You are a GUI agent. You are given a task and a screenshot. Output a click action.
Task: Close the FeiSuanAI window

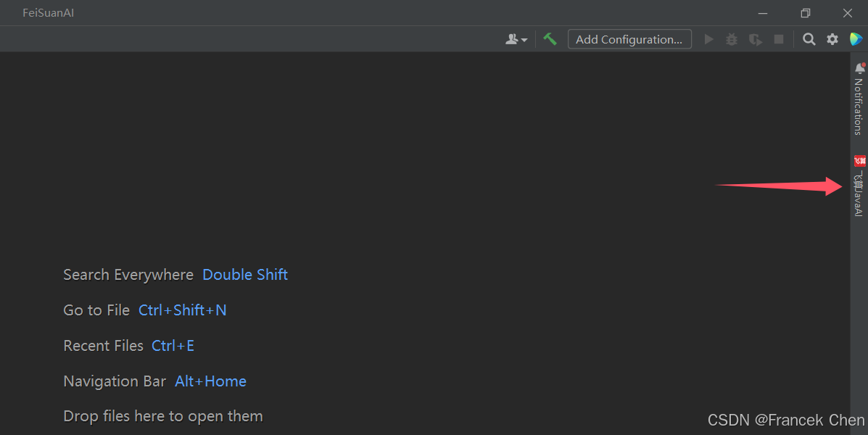848,13
